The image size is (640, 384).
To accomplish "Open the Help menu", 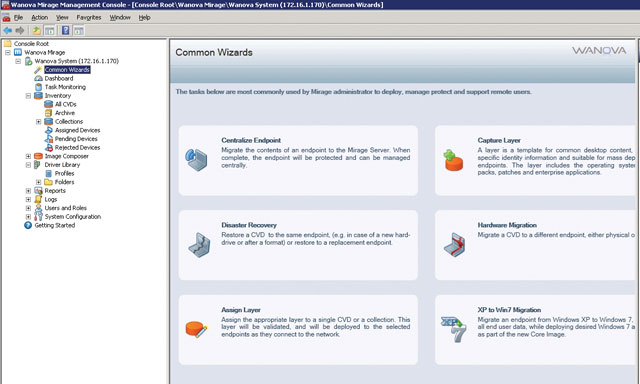I will (x=144, y=18).
